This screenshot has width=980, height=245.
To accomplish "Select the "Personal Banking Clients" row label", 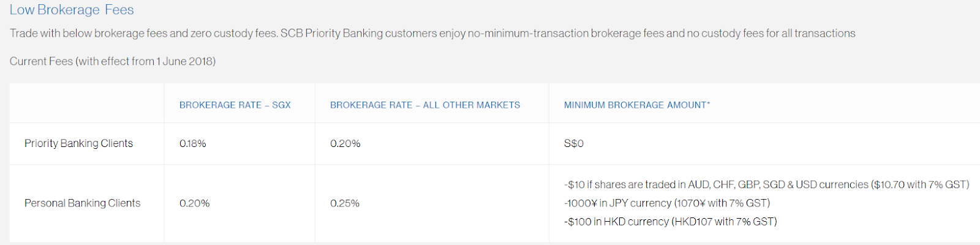I will tap(82, 203).
